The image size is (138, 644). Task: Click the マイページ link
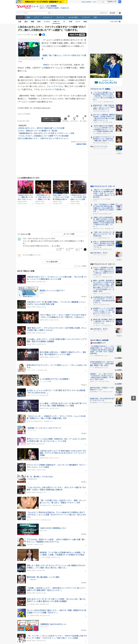coord(103,13)
